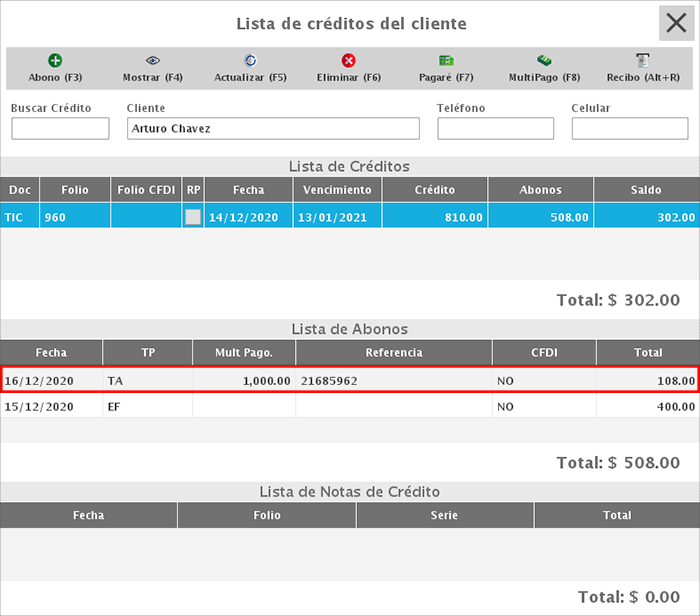Select the 15/12/2020 EF payment row
Viewport: 700px width, 616px height.
tap(350, 407)
